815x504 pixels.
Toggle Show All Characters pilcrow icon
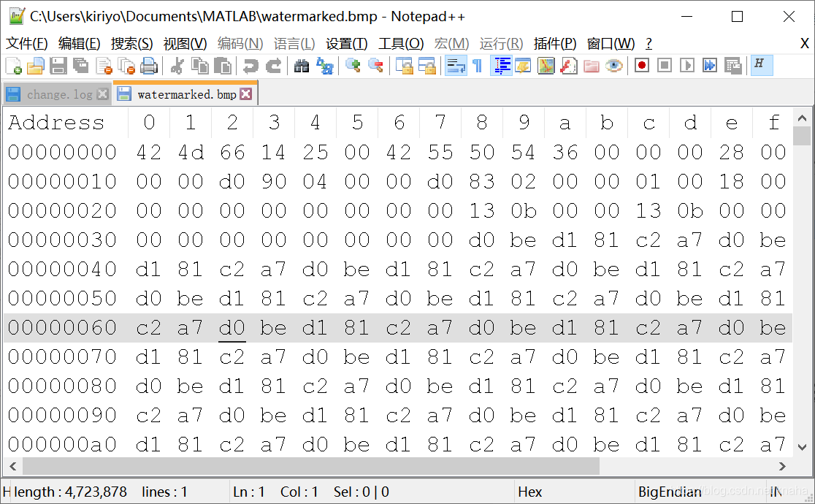click(477, 66)
